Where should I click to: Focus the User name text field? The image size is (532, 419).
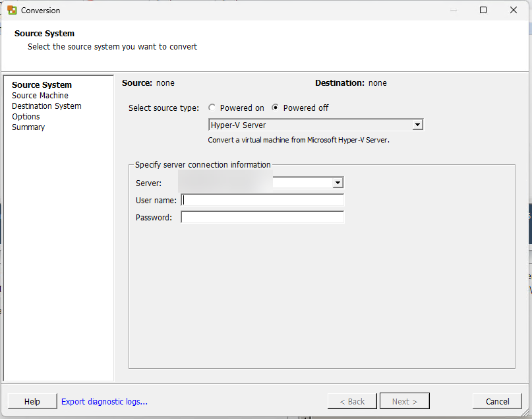[262, 201]
